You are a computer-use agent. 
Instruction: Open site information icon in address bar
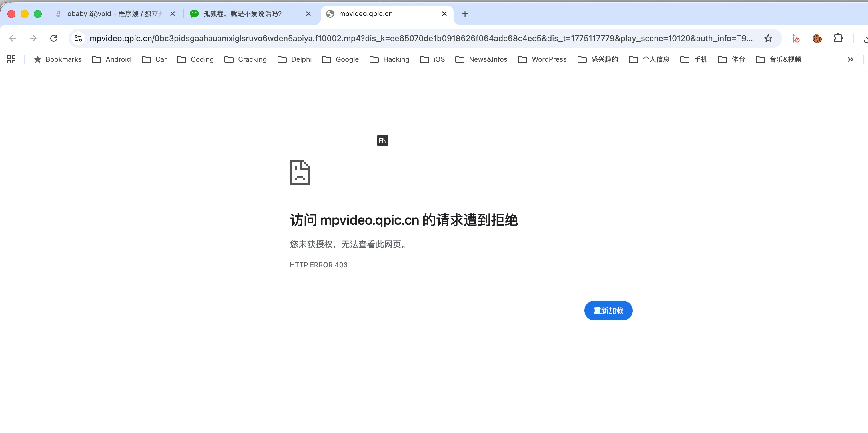(79, 38)
